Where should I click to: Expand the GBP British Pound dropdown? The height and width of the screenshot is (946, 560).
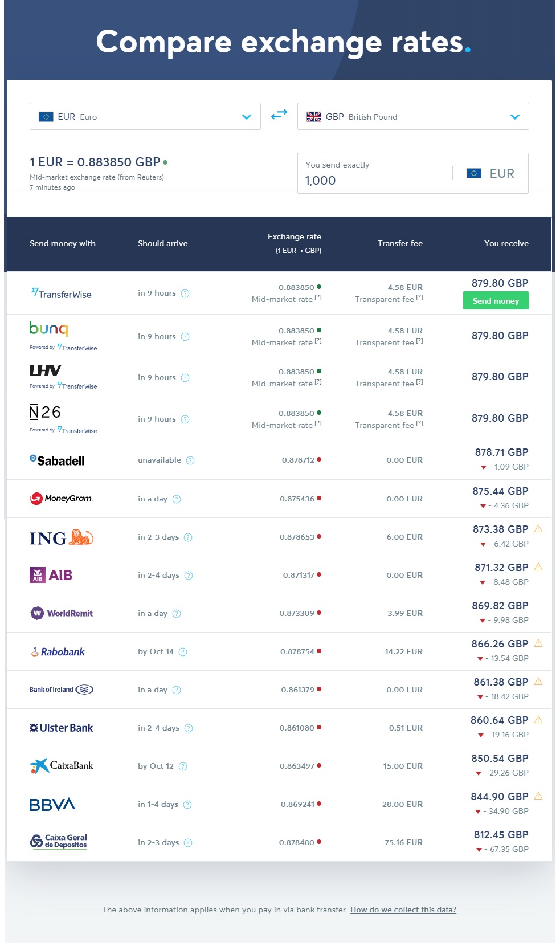coord(413,116)
